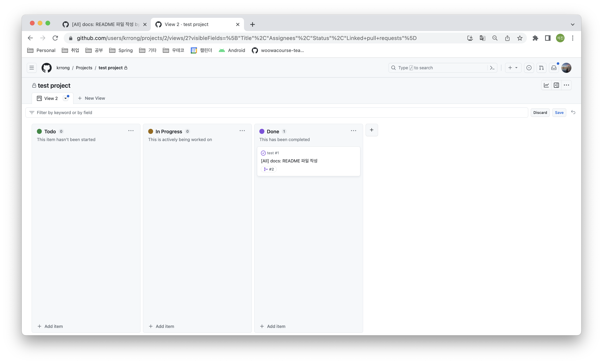Click the test project page title
The image size is (603, 364).
(x=54, y=85)
